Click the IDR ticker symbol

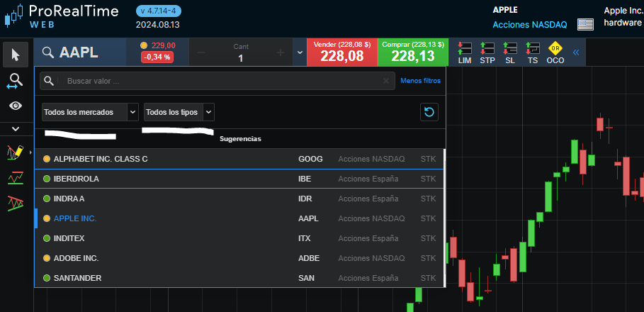305,199
